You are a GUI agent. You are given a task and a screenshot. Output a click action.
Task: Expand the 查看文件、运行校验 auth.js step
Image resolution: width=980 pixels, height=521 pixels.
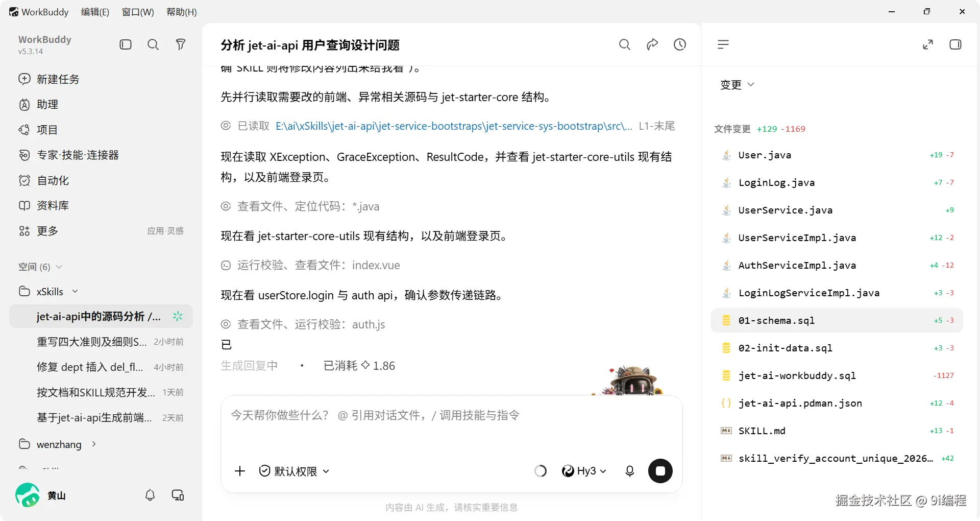coord(303,324)
